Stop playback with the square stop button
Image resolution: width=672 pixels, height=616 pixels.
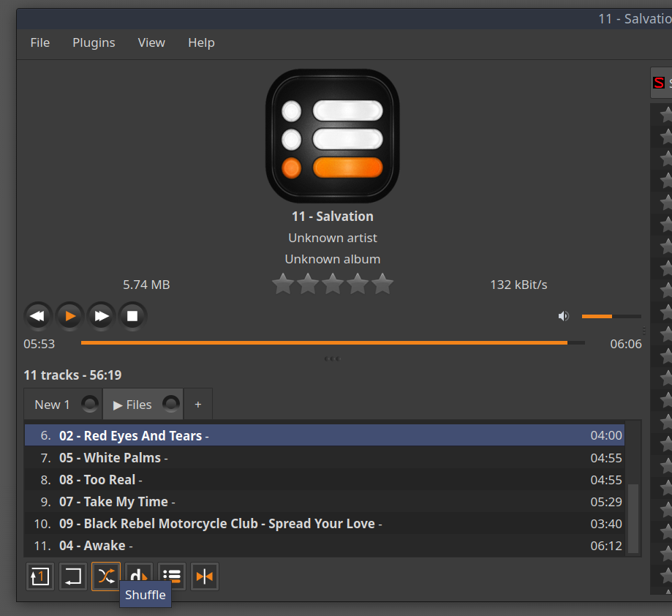click(x=133, y=316)
